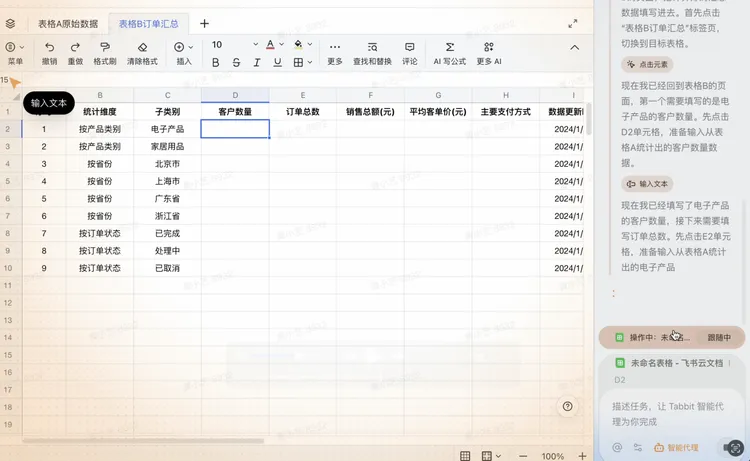Select the Format Painter (格式刷) tool
Screen dimensions: 750x461
click(105, 47)
